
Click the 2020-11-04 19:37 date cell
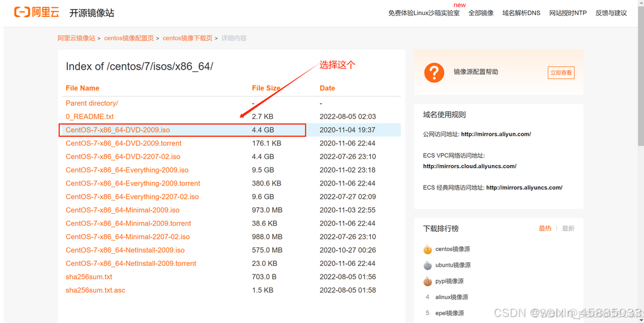pos(347,130)
